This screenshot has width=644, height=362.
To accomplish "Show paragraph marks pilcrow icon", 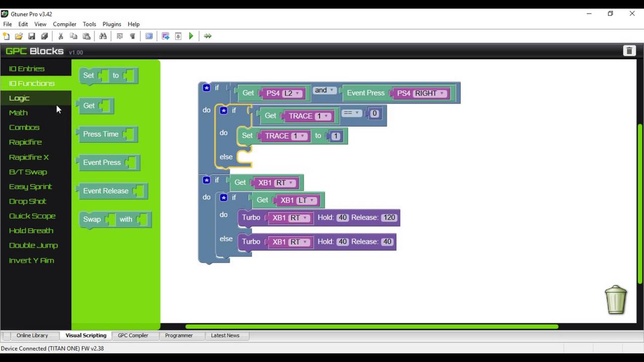I will click(132, 36).
